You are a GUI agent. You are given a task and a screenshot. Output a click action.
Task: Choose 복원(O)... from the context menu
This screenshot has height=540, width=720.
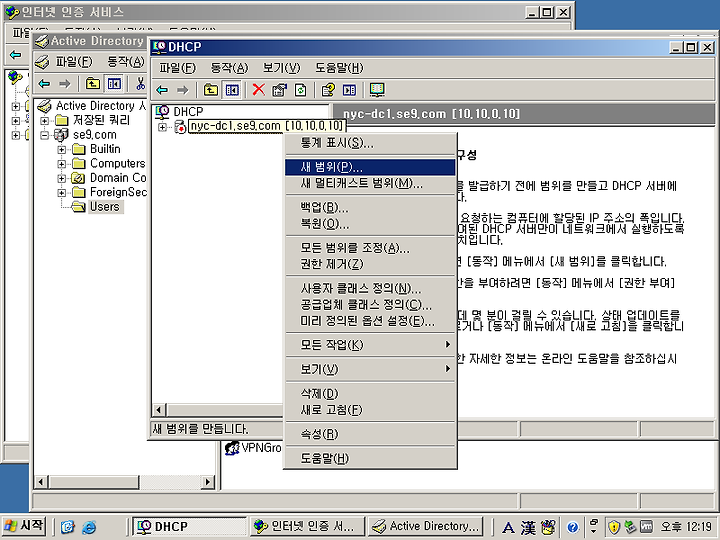click(x=370, y=224)
